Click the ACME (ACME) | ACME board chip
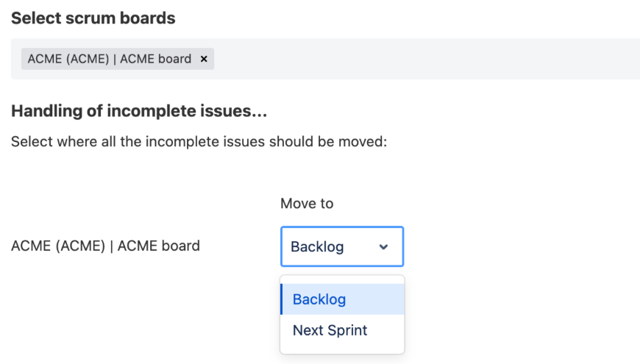640x364 pixels. [x=109, y=59]
